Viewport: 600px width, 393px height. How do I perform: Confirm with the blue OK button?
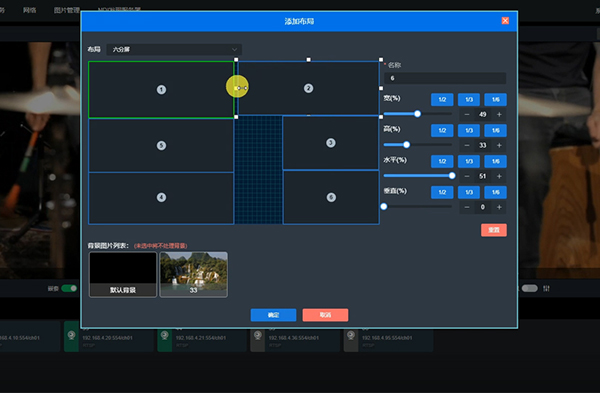click(x=273, y=315)
